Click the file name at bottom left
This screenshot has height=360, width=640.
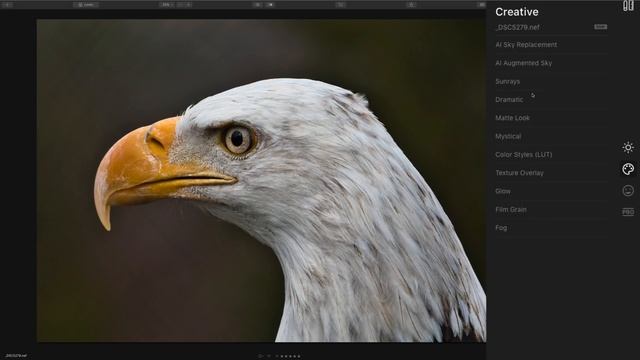click(16, 356)
